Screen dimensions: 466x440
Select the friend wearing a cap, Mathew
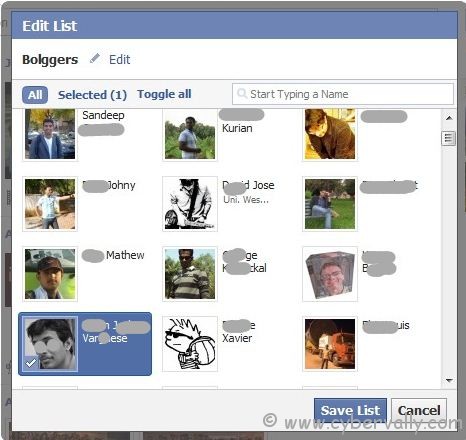tap(50, 274)
